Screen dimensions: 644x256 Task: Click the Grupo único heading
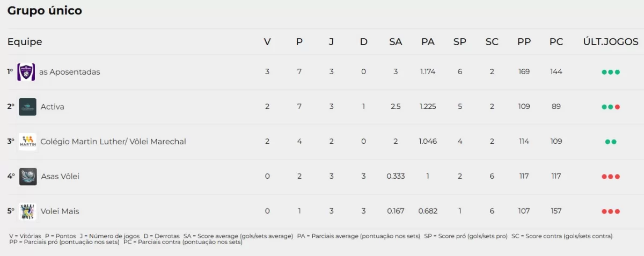tap(45, 11)
